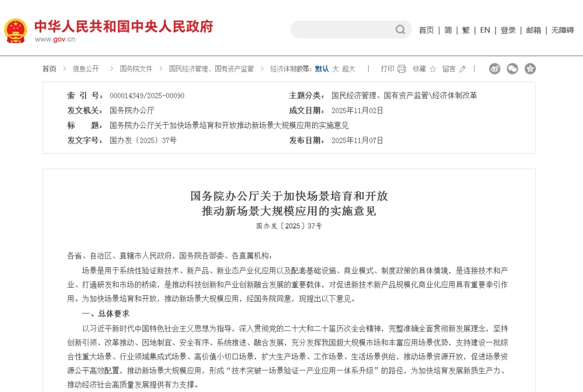Click the printer icon next to 打印
Viewport: 583px width, 392px height.
coord(401,69)
